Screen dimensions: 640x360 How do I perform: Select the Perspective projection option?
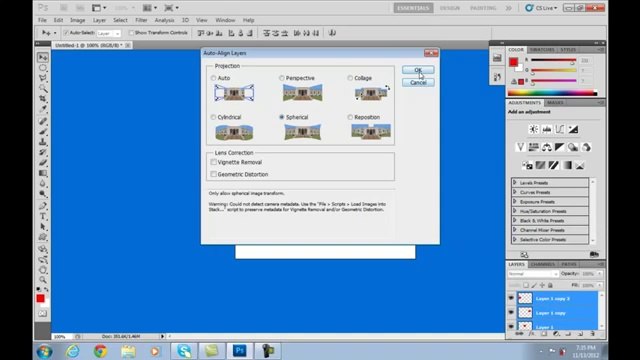click(282, 78)
